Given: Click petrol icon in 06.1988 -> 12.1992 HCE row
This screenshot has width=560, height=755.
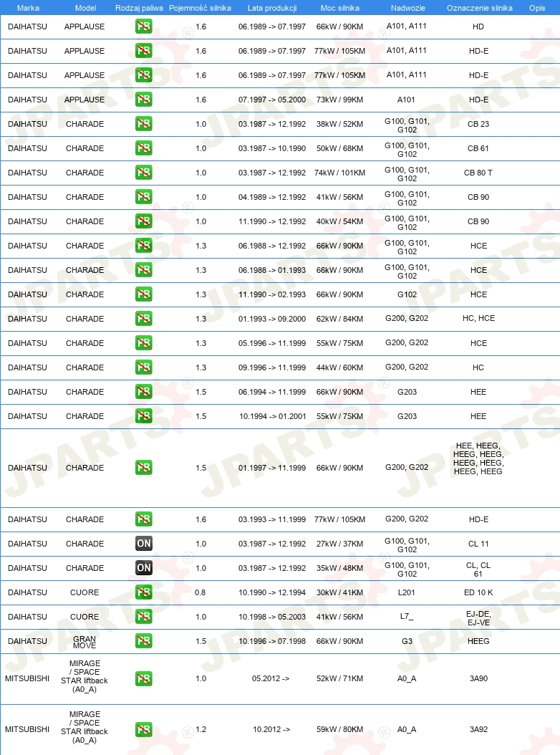Looking at the screenshot, I should click(x=143, y=246).
